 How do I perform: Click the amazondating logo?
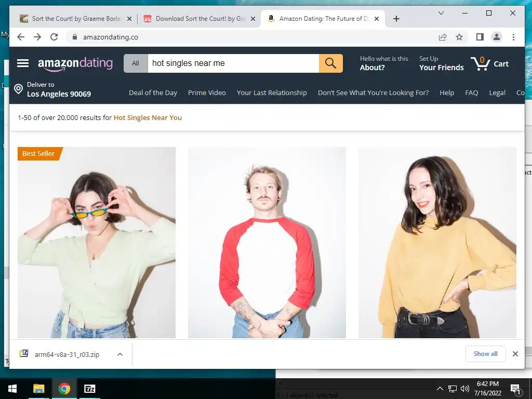click(75, 64)
